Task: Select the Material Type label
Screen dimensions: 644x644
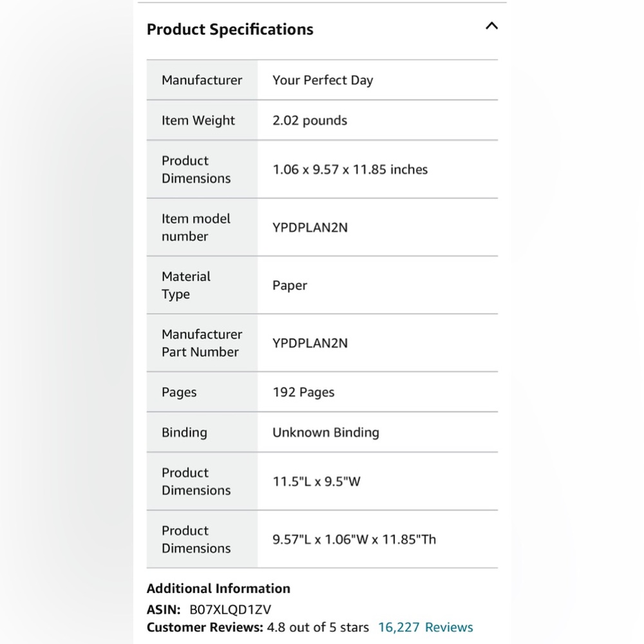Action: click(185, 285)
